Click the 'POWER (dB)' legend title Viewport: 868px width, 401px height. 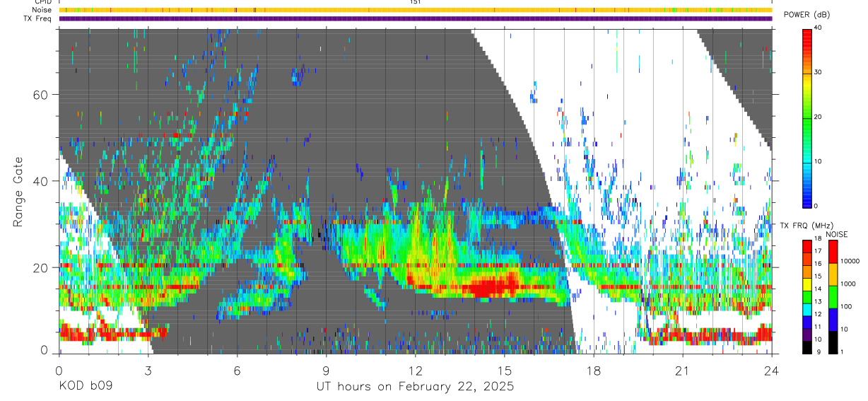point(807,15)
